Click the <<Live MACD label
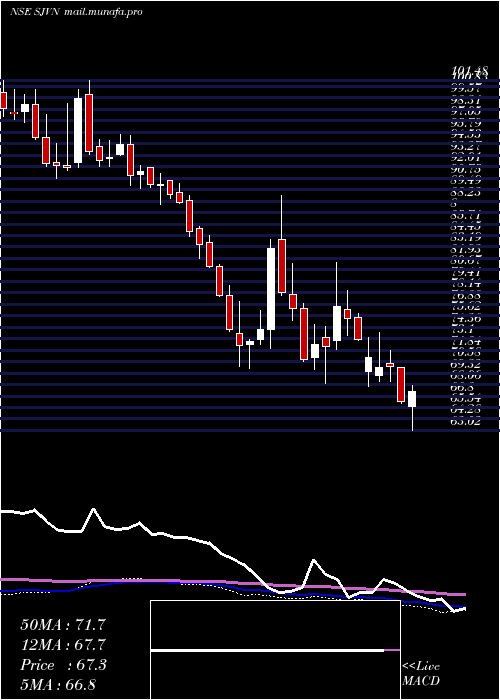Viewport: 500px width, 700px height. coord(421,674)
